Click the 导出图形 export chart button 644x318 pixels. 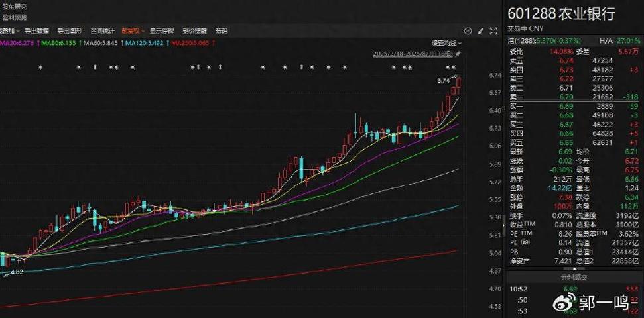pyautogui.click(x=70, y=30)
